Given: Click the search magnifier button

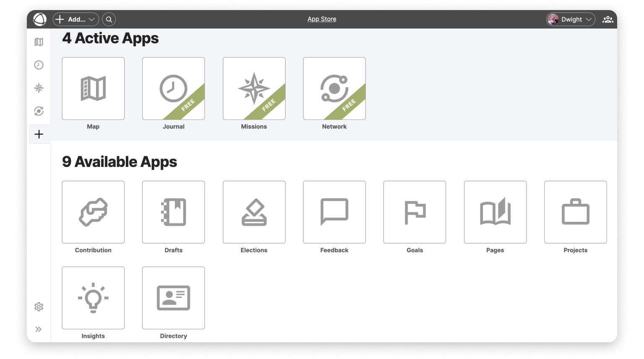Looking at the screenshot, I should [109, 19].
